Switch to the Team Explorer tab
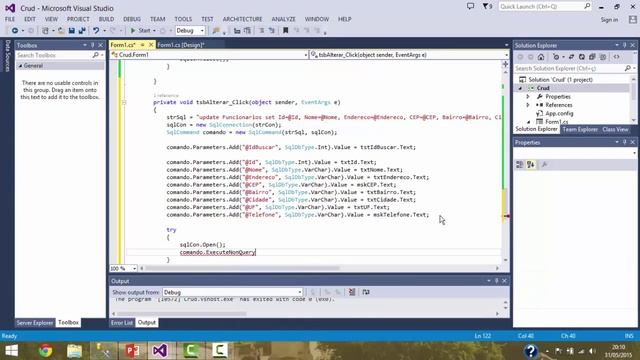Viewport: 640px width, 360px height. click(580, 129)
